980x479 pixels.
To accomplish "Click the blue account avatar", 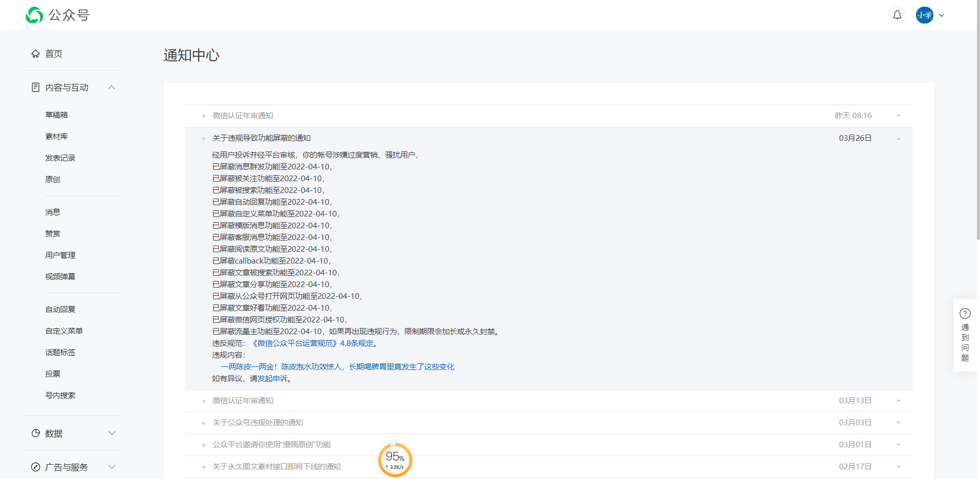I will click(x=925, y=15).
